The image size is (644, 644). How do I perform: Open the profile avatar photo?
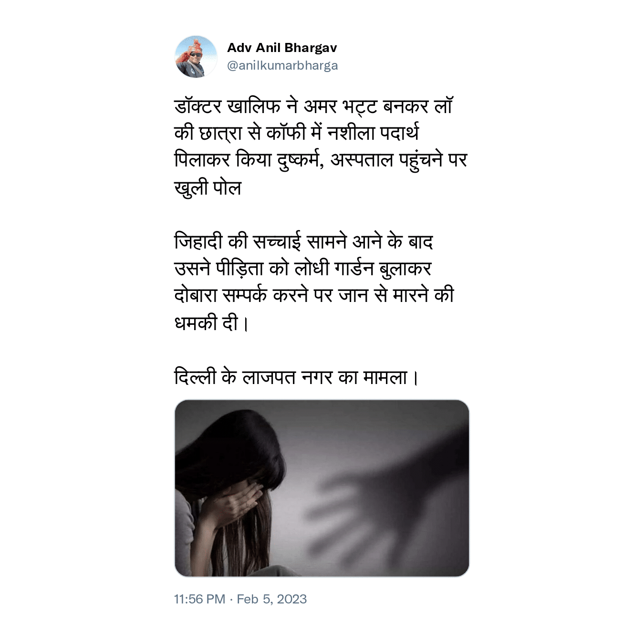pyautogui.click(x=196, y=56)
